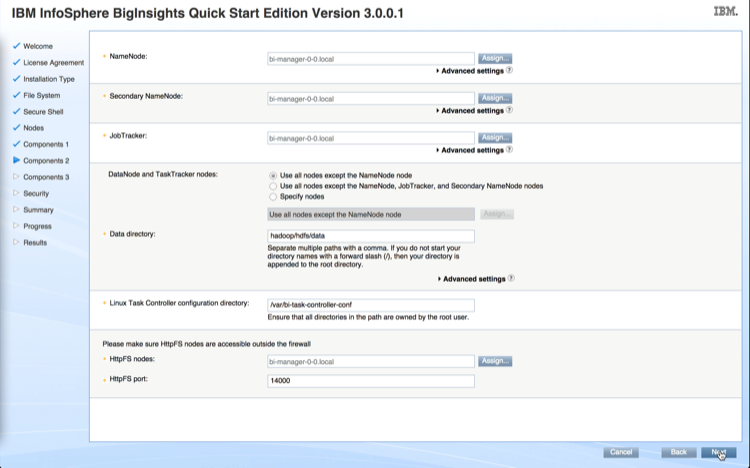Click the checkmark icon next to License Agreement
The height and width of the screenshot is (468, 750).
[x=17, y=62]
